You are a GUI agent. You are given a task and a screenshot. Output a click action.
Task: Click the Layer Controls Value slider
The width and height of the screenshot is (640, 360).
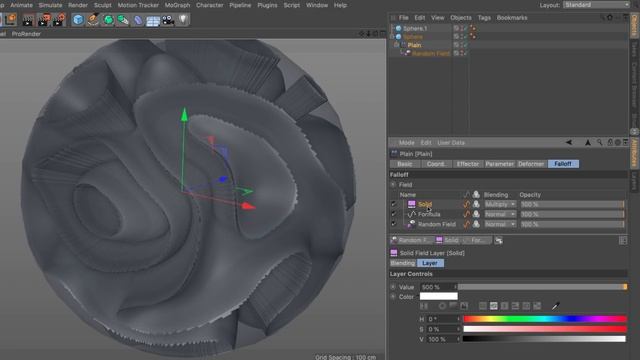[x=542, y=287]
